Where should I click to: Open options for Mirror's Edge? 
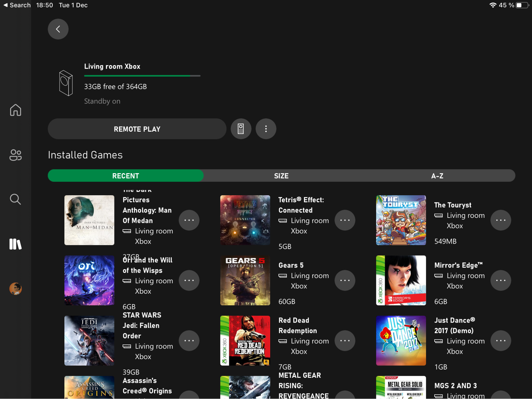501,280
